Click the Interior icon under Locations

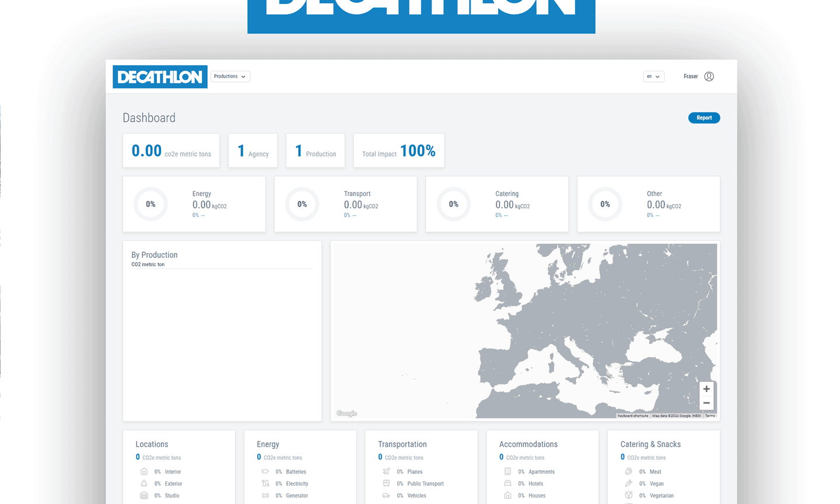(144, 471)
